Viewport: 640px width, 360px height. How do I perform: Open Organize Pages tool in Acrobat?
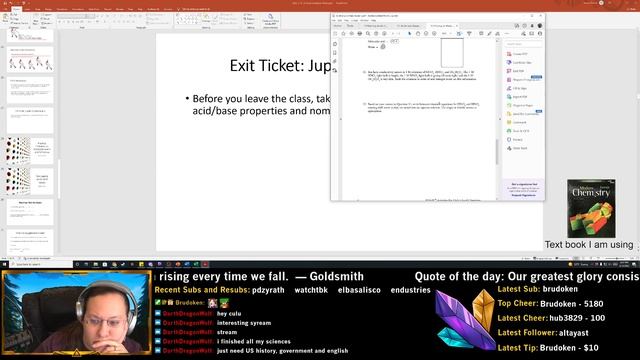pos(520,105)
